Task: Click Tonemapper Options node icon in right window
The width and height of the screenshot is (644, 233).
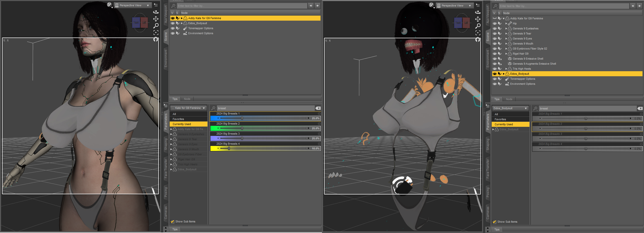Action: (x=507, y=79)
